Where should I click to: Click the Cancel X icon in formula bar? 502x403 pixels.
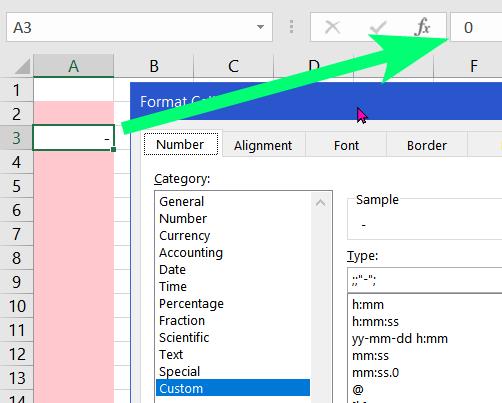tap(332, 27)
